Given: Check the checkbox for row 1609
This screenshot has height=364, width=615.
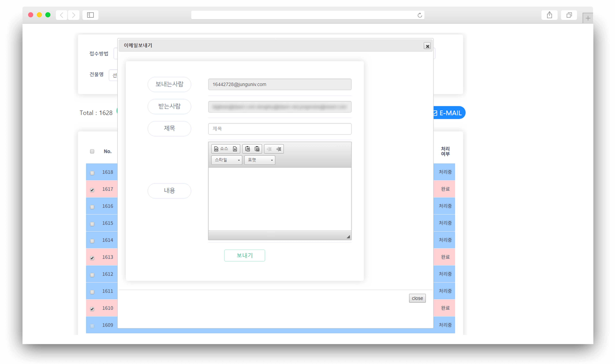Looking at the screenshot, I should pos(92,326).
